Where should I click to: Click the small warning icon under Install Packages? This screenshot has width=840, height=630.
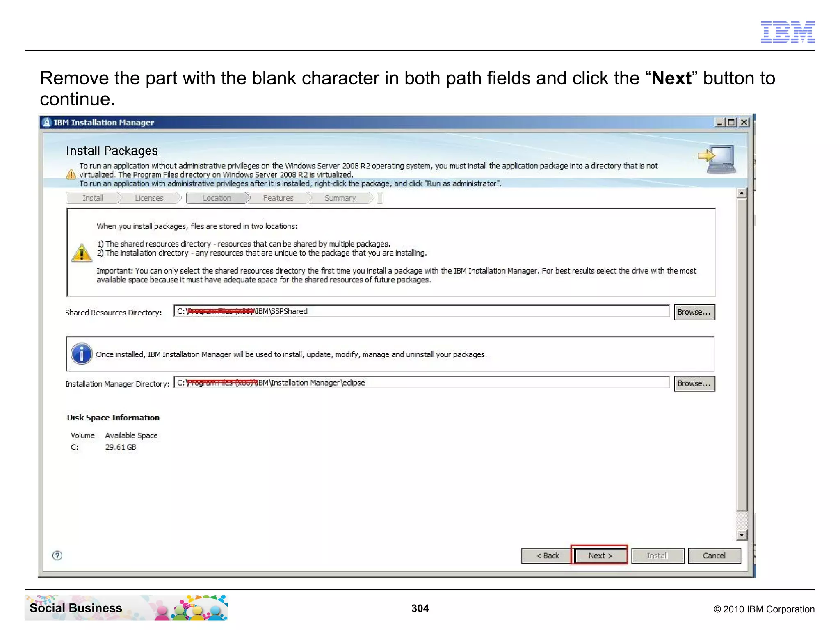click(x=71, y=175)
